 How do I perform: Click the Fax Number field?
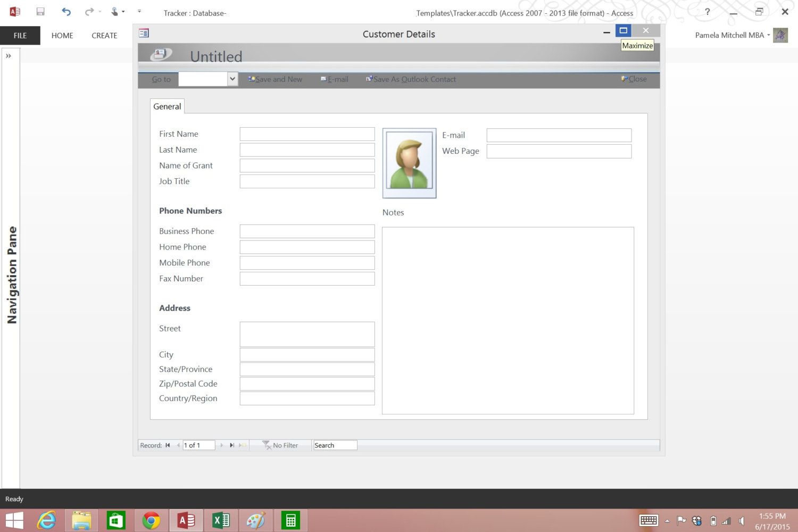coord(307,279)
